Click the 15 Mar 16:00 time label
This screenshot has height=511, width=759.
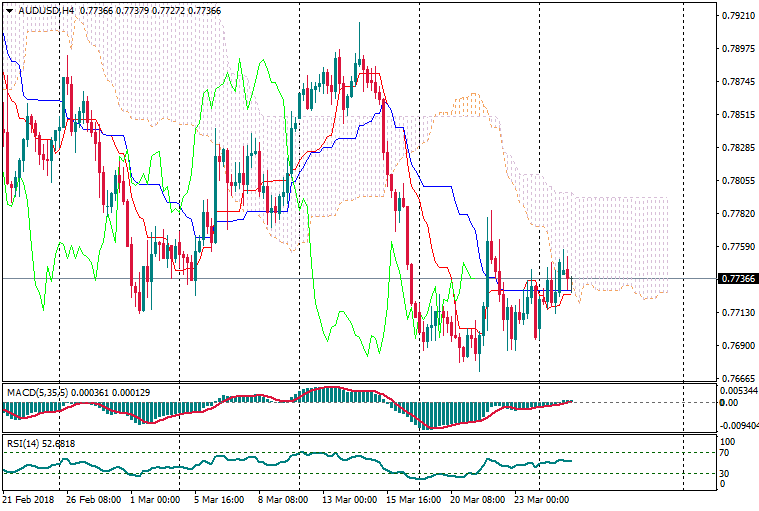click(x=414, y=498)
